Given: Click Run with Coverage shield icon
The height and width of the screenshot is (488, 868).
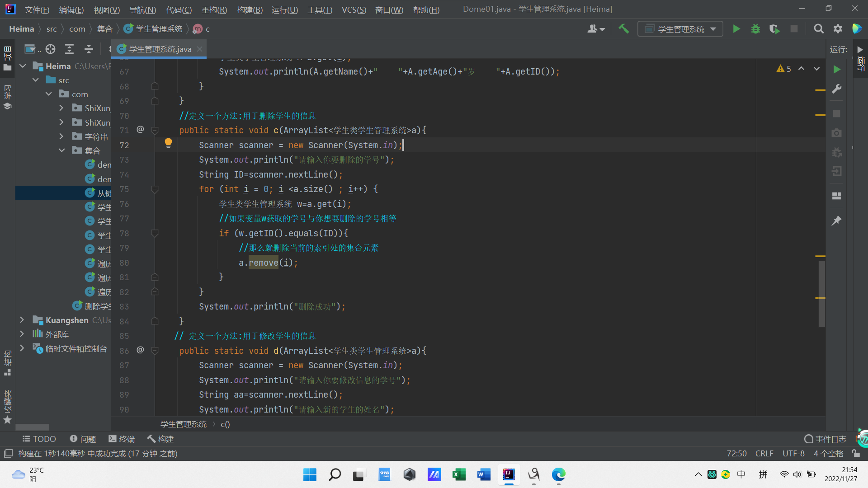Looking at the screenshot, I should [774, 29].
